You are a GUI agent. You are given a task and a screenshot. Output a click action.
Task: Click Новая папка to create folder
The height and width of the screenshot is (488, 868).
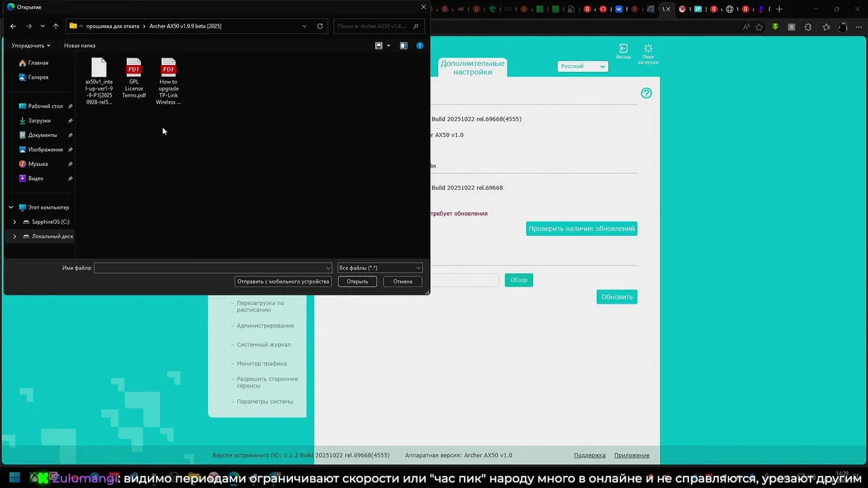click(79, 45)
